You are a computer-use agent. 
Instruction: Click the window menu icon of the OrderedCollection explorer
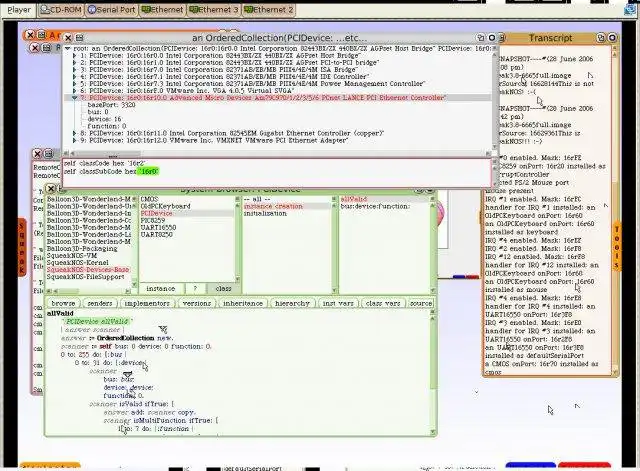[79, 38]
